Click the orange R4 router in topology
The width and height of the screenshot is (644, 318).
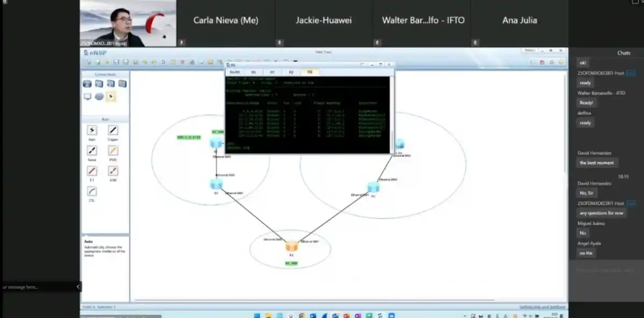(x=291, y=247)
